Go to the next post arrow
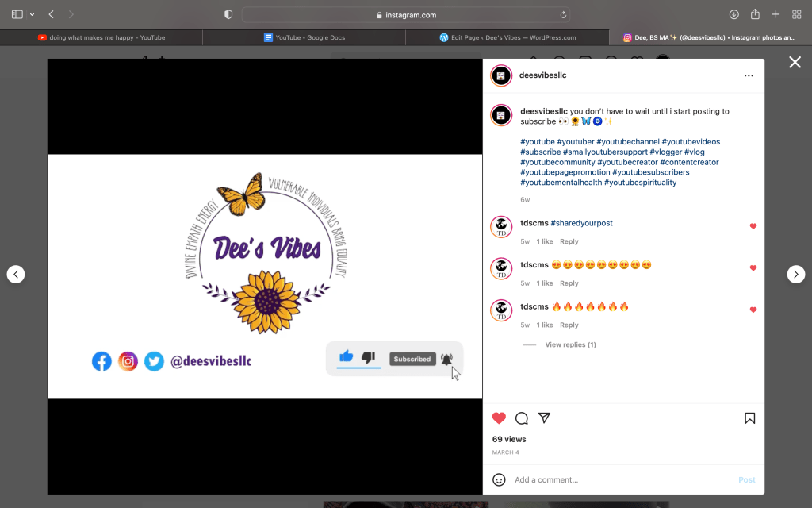The image size is (812, 508). pyautogui.click(x=795, y=274)
